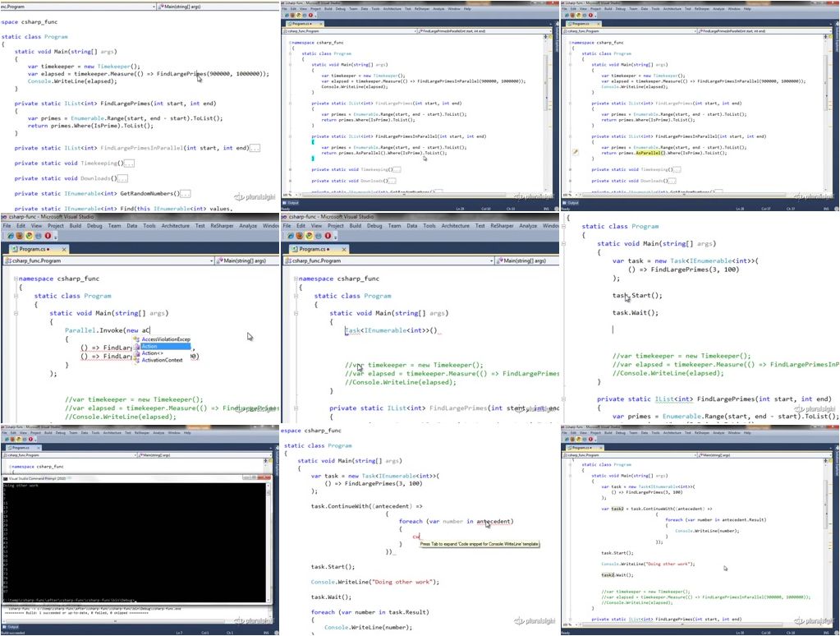Click the icon beside ActivationContext in the IntelliSense list
This screenshot has width=840, height=636.
(136, 360)
